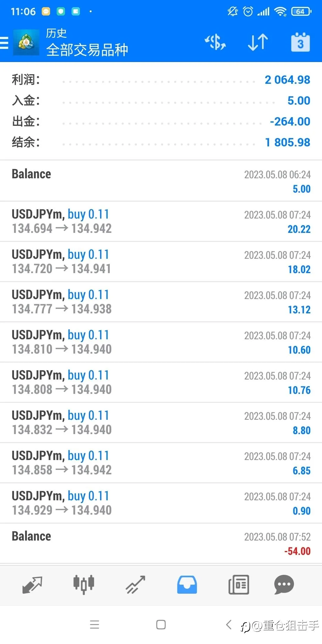This screenshot has width=322, height=644.
Task: Select the History inbox tab
Action: pos(187,585)
